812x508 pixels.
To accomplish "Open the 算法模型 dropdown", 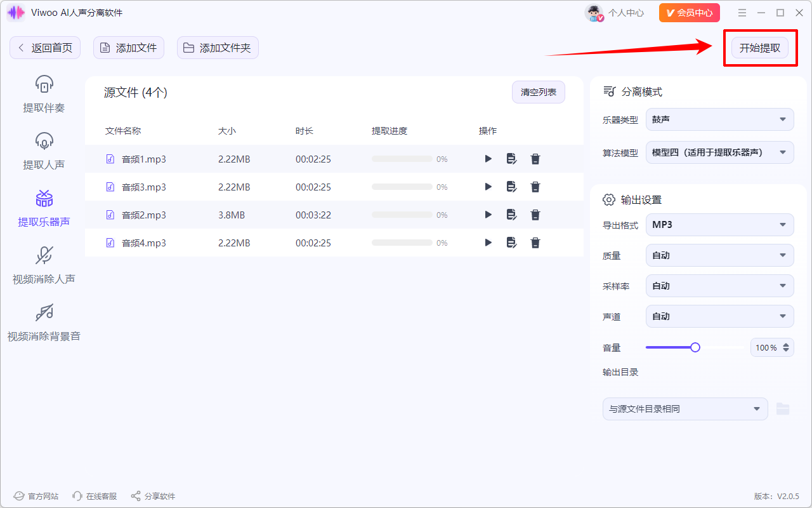I will (720, 152).
